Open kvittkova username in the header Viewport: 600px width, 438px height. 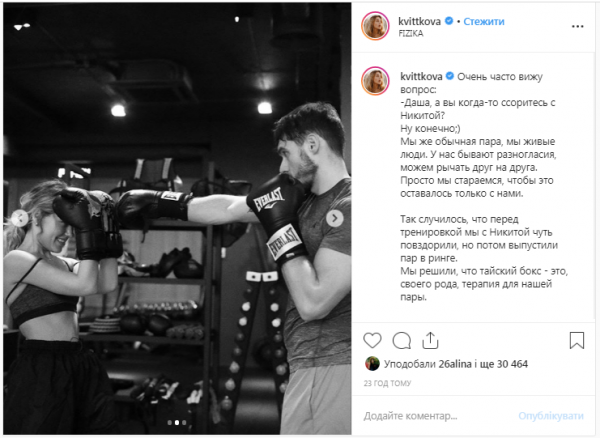pyautogui.click(x=419, y=21)
